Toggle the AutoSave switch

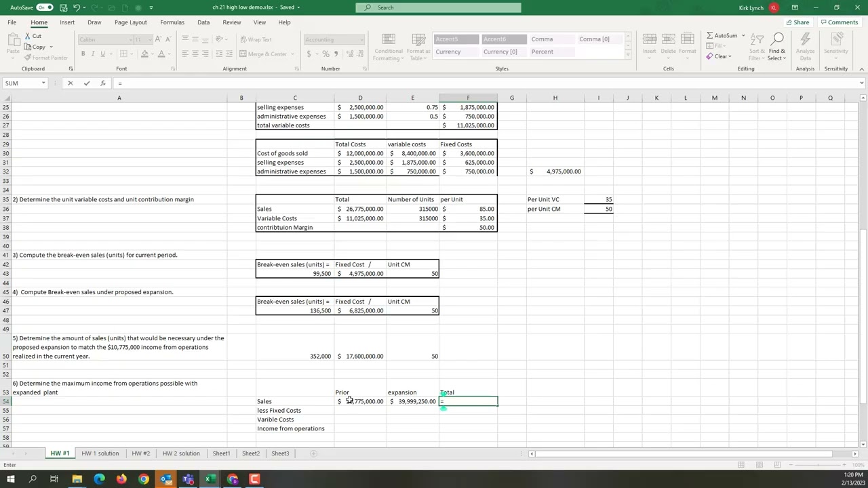click(x=45, y=7)
